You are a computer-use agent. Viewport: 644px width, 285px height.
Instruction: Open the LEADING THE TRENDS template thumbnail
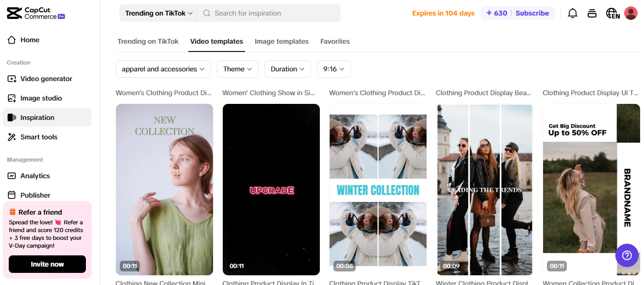point(484,189)
